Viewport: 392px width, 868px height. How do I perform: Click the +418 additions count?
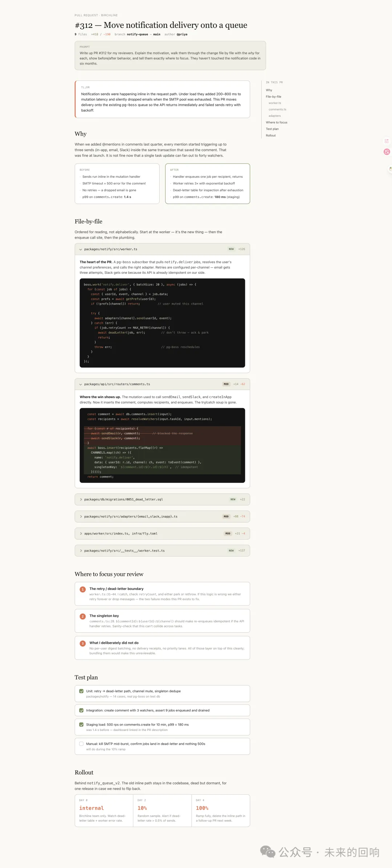click(94, 34)
